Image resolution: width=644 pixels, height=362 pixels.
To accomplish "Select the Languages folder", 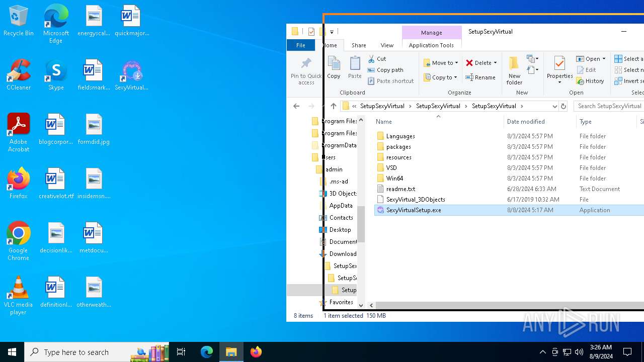I will 400,136.
